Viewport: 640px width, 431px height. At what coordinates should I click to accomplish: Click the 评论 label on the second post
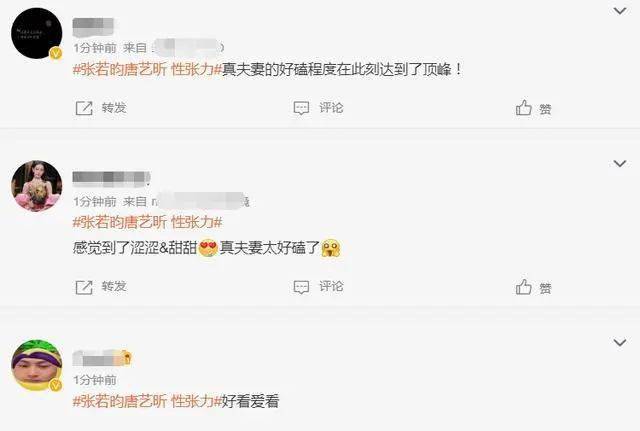331,287
